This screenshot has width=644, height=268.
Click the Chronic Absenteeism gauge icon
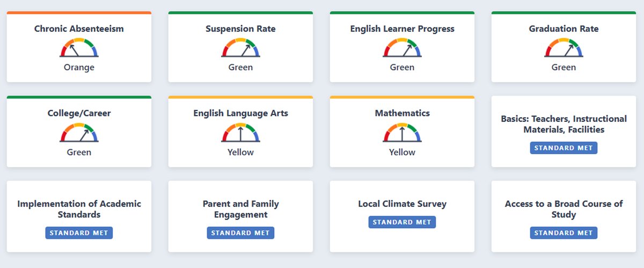coord(79,48)
